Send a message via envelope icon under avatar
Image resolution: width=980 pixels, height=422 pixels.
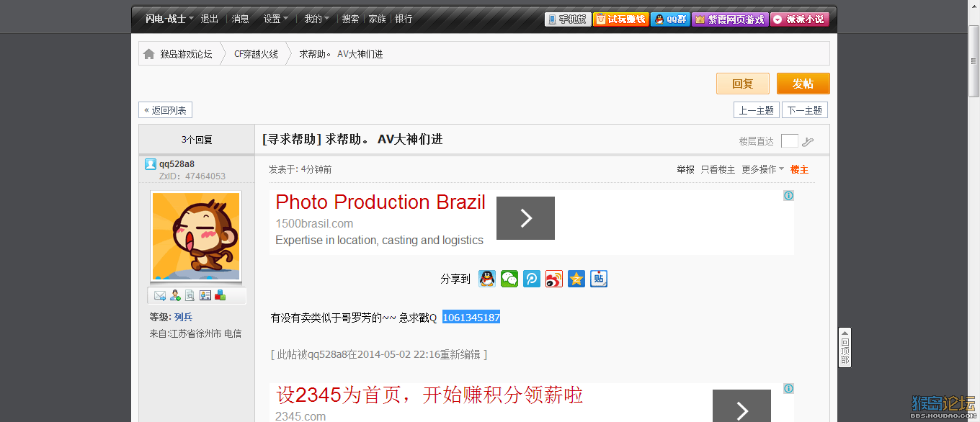click(x=160, y=295)
